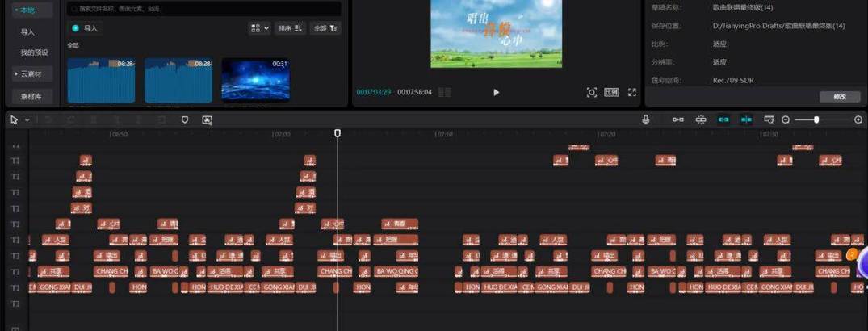Image resolution: width=868 pixels, height=331 pixels.
Task: Click the marker shield icon in timeline toolbar
Action: click(x=185, y=119)
